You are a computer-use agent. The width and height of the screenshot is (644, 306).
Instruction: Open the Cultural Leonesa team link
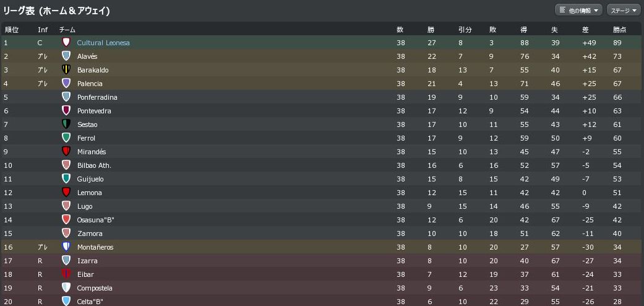click(x=103, y=43)
